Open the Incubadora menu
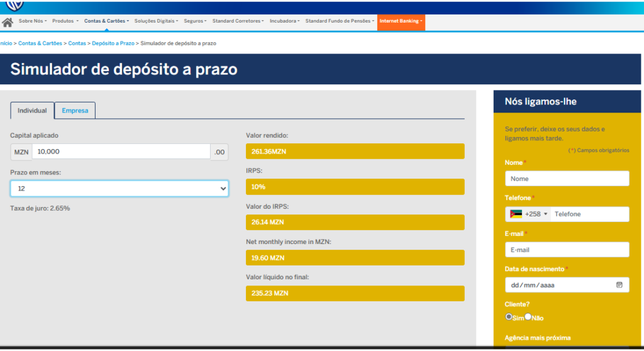Screen dimensions: 644x351 tap(285, 21)
